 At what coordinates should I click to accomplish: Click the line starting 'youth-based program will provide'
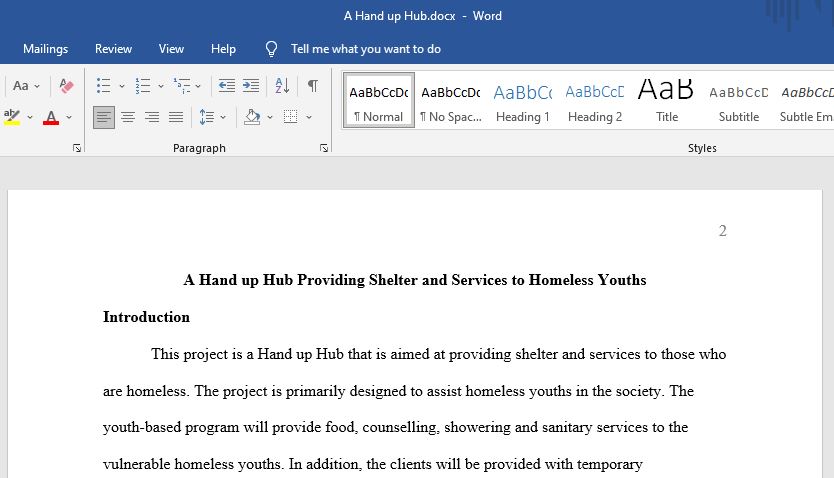tap(395, 427)
